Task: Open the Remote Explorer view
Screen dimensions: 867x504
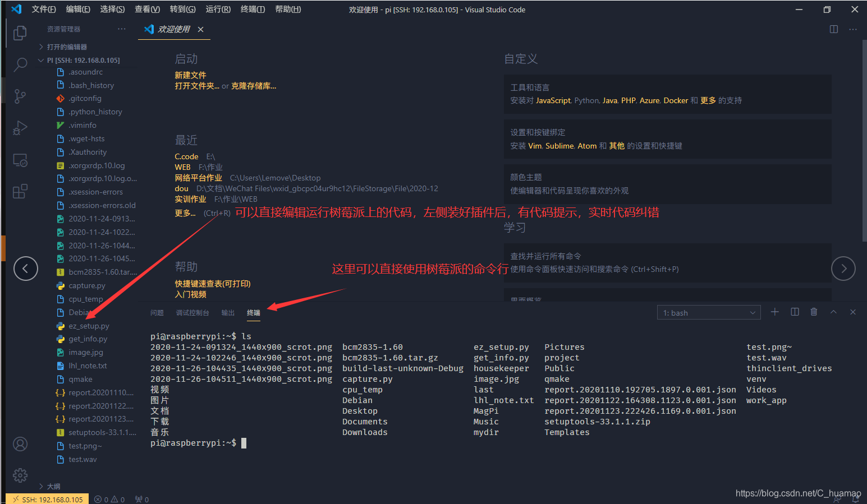Action: point(20,160)
